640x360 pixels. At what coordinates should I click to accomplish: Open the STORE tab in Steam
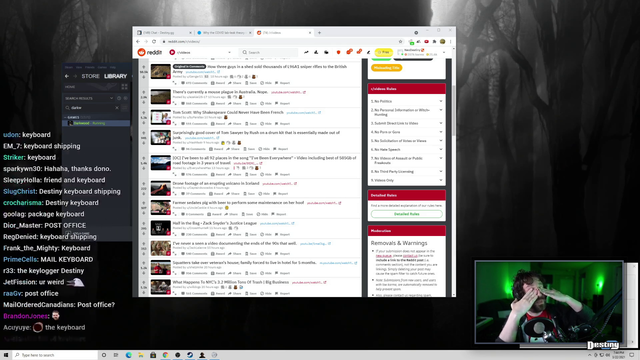pyautogui.click(x=90, y=76)
